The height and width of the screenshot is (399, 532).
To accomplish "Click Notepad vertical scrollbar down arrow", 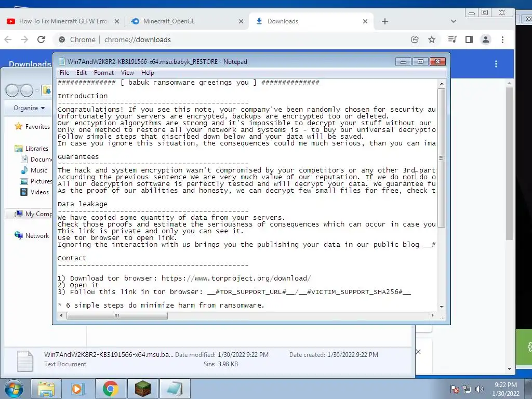I will pyautogui.click(x=442, y=307).
